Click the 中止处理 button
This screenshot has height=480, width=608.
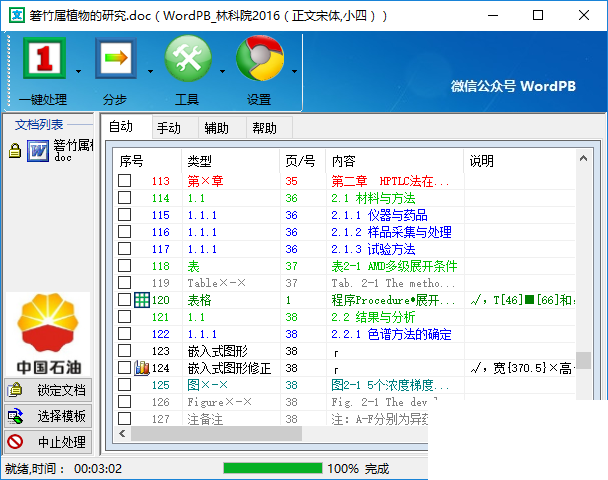pyautogui.click(x=48, y=442)
